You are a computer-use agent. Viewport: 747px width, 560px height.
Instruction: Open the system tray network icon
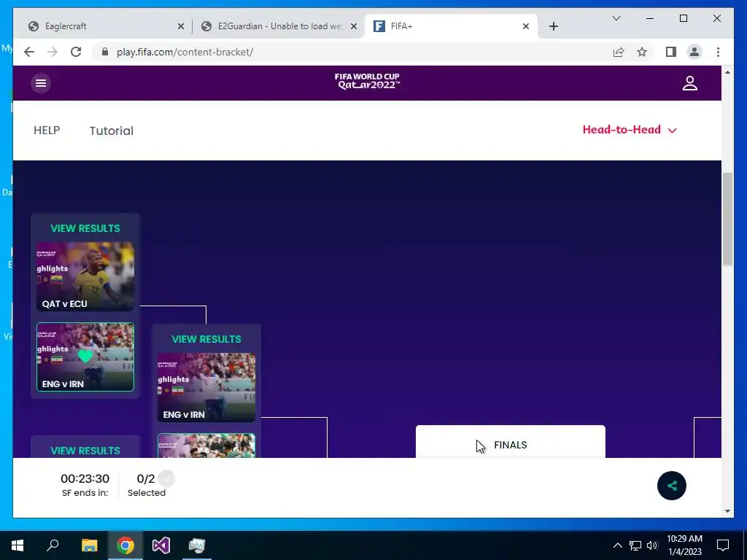click(x=635, y=545)
